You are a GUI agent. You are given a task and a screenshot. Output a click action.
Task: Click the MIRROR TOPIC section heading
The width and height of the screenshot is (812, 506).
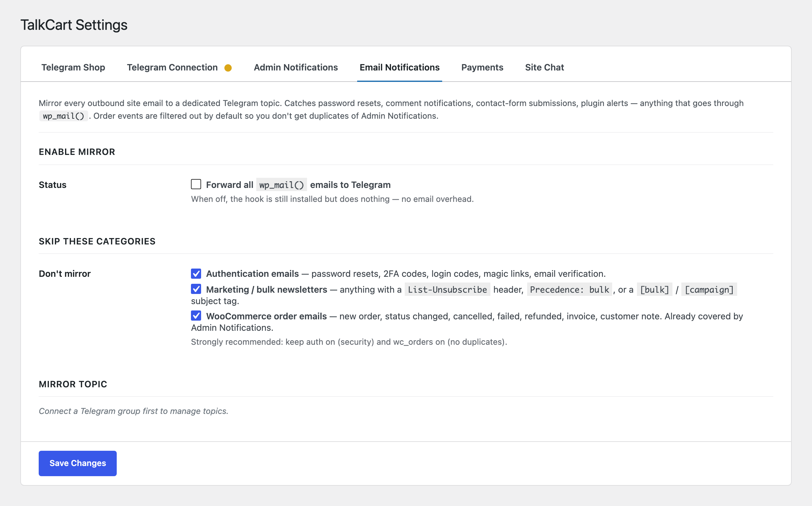tap(73, 384)
